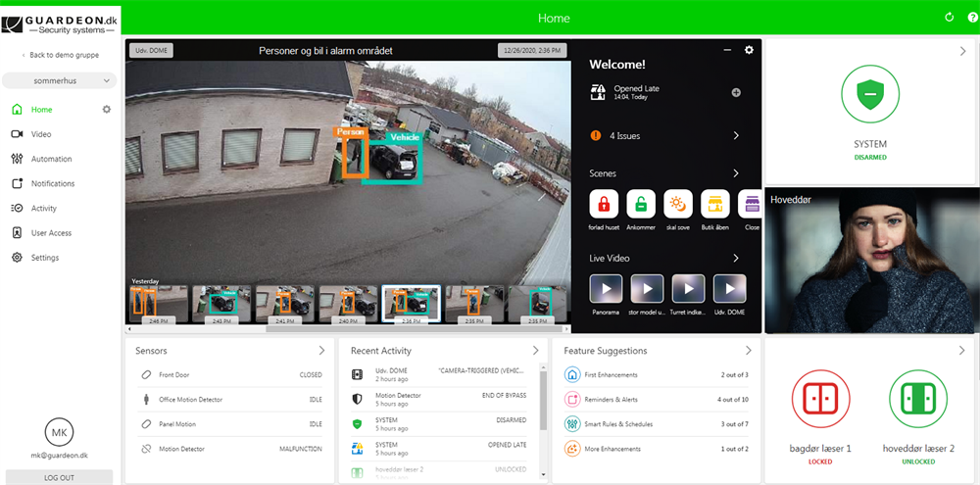
Task: Select the 2:46 PM clip thumbnail
Action: pyautogui.click(x=159, y=304)
